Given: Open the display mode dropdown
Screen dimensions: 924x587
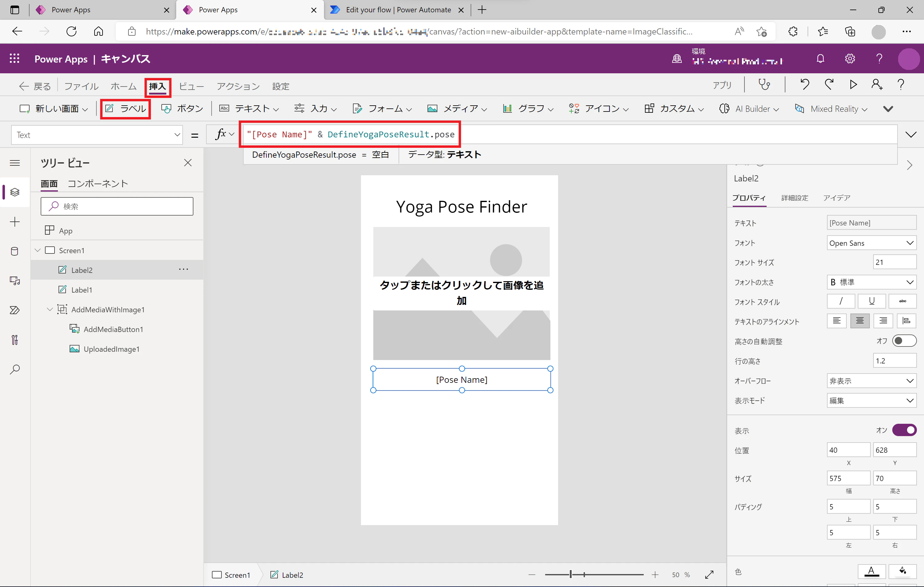Looking at the screenshot, I should [x=871, y=400].
